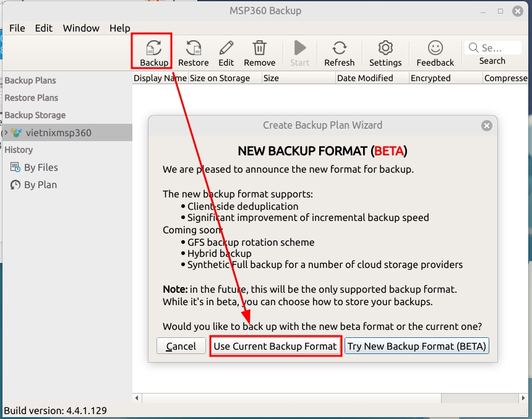The height and width of the screenshot is (419, 532).
Task: Click the By Plan clock icon
Action: coord(15,184)
